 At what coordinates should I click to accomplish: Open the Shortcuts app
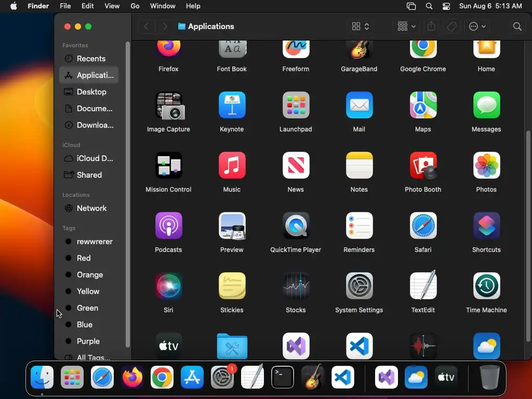click(x=486, y=225)
